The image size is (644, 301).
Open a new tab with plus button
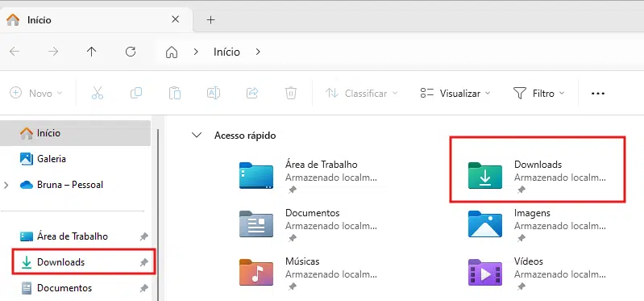[210, 19]
